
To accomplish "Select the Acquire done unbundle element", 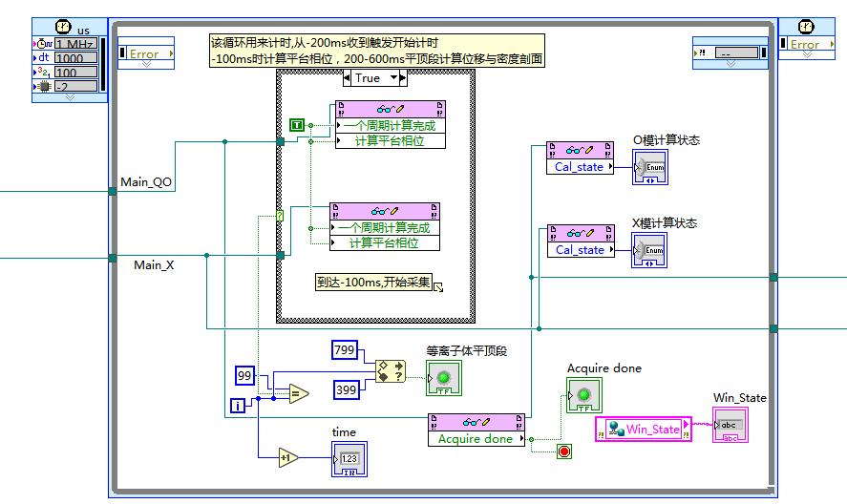I will (475, 439).
